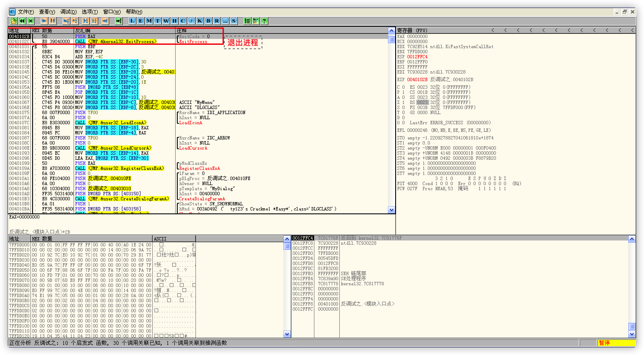Click the Open file toolbar icon

tap(14, 21)
